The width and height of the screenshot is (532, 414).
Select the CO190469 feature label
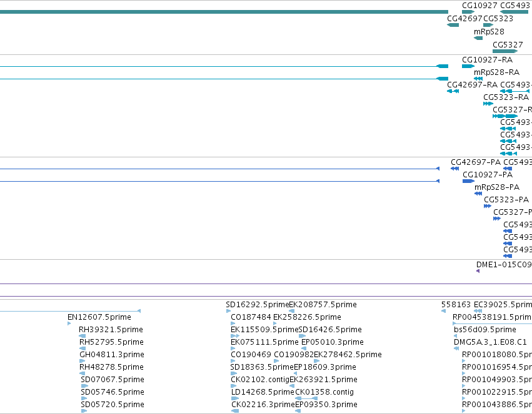[x=251, y=355]
